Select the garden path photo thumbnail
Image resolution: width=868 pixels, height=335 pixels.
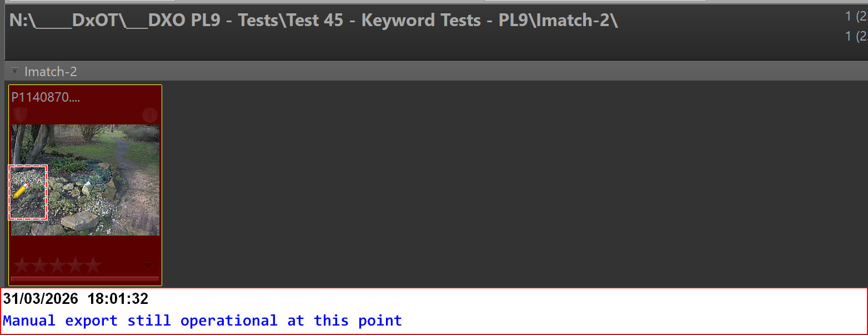[100, 178]
